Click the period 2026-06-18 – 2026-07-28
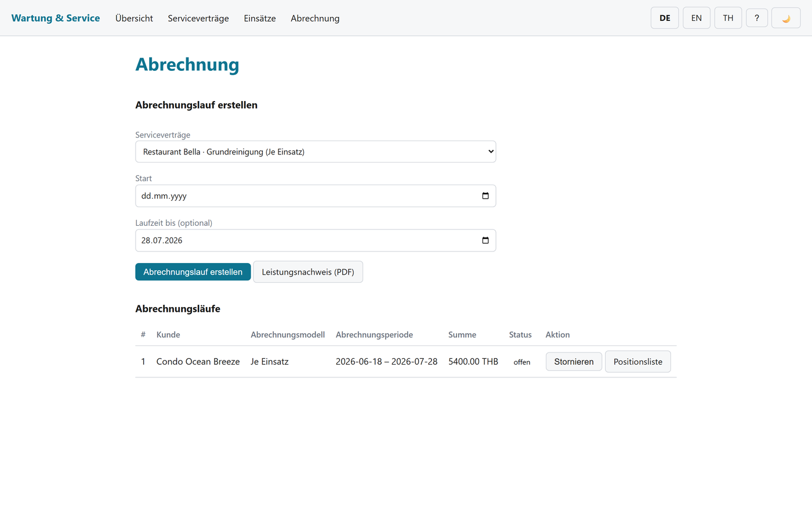 tap(386, 361)
